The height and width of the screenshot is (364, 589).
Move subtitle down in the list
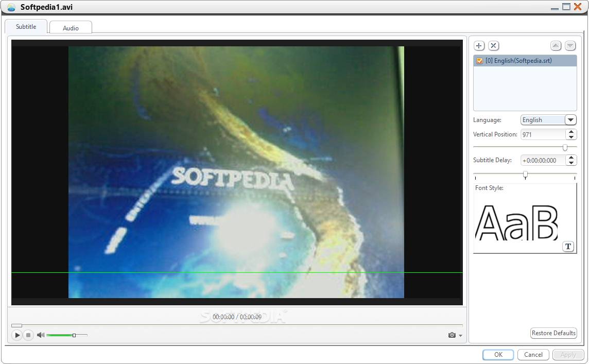coord(570,46)
